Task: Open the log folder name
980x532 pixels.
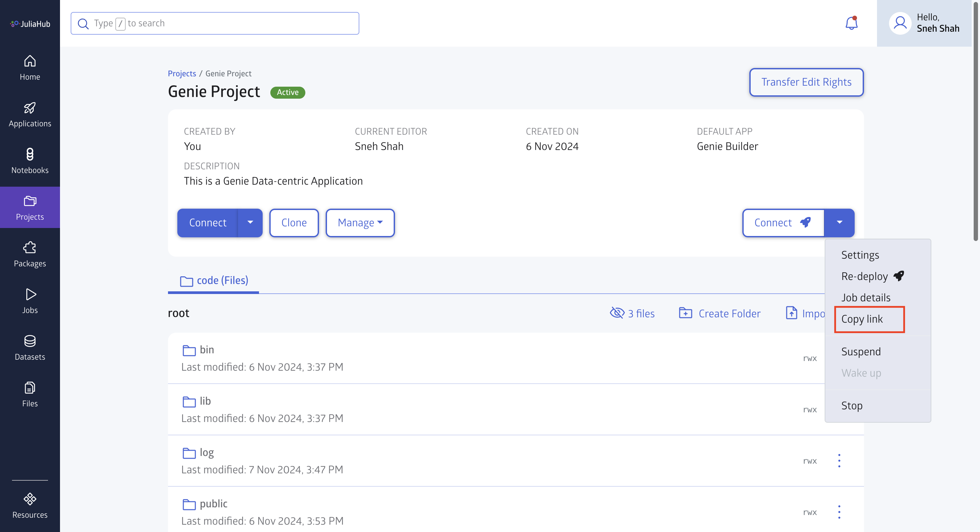Action: click(x=207, y=452)
